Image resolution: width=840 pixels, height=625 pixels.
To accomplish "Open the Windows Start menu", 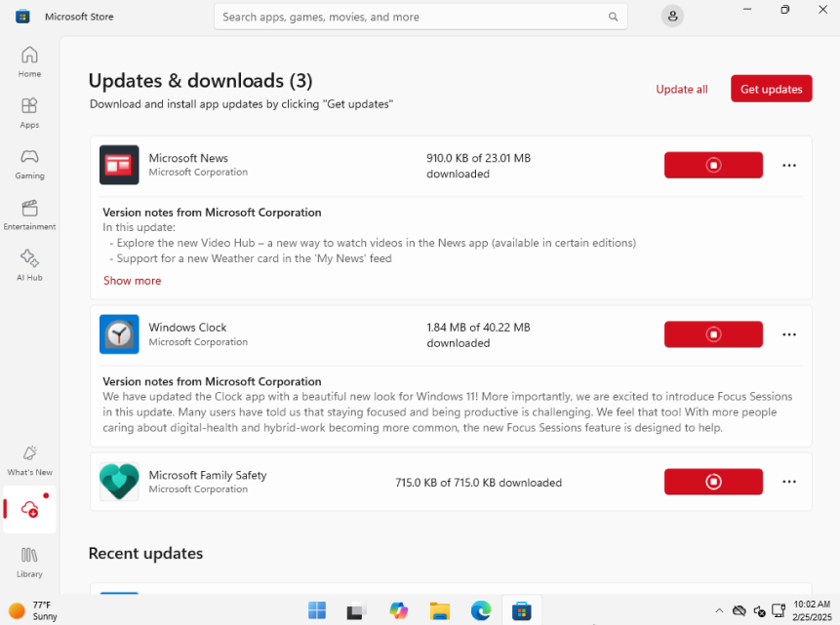I will 317,610.
